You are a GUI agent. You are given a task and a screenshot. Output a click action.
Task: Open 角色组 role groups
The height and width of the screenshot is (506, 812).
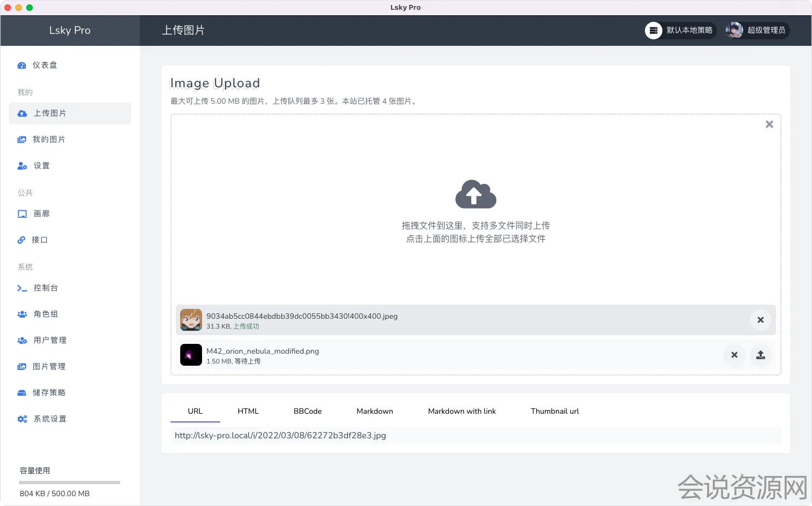(x=45, y=314)
